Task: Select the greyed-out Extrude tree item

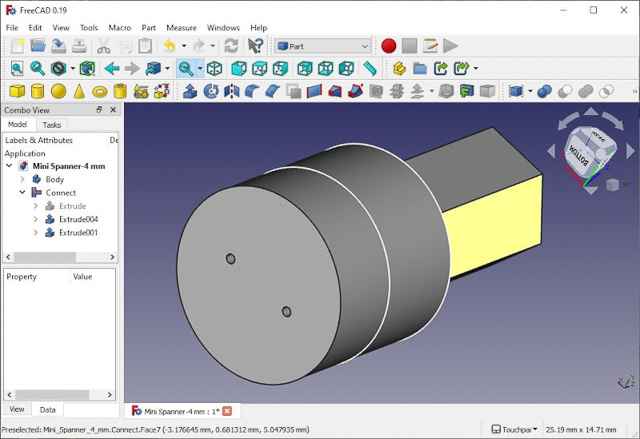Action: coord(72,206)
